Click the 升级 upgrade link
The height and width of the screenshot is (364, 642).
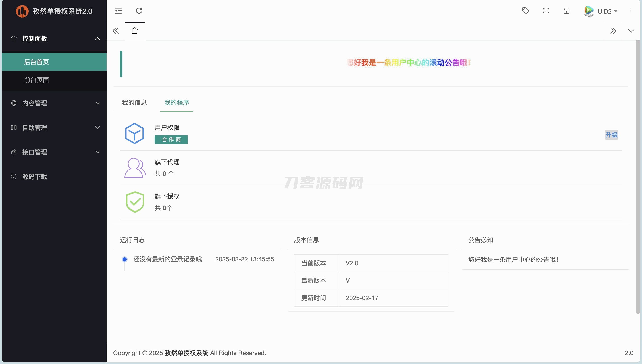(611, 135)
